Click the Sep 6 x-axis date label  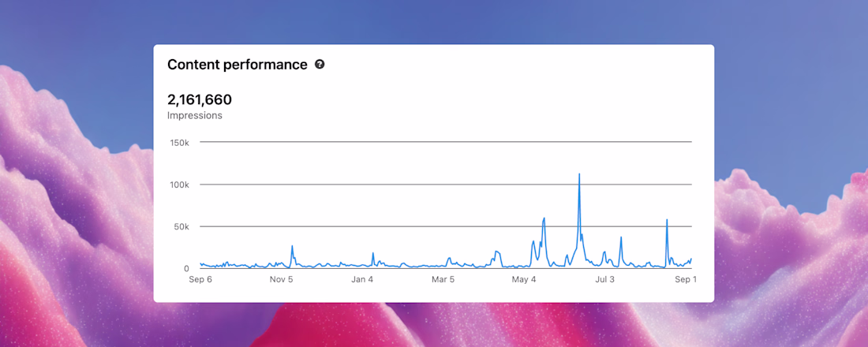pos(200,279)
